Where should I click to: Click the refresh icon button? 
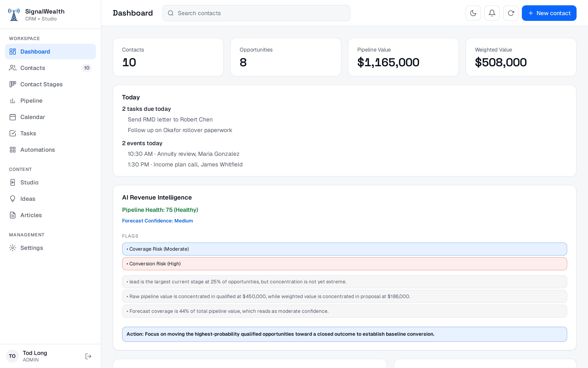pos(511,13)
